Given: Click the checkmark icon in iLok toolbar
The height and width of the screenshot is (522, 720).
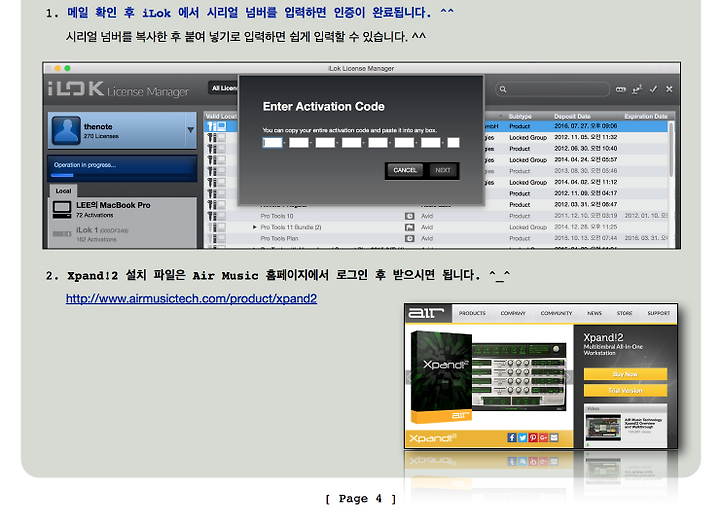Looking at the screenshot, I should [653, 89].
